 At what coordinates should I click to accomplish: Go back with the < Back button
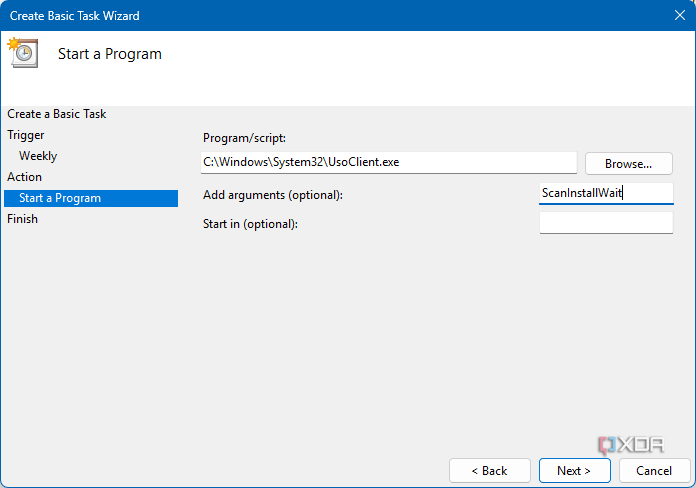coord(490,470)
